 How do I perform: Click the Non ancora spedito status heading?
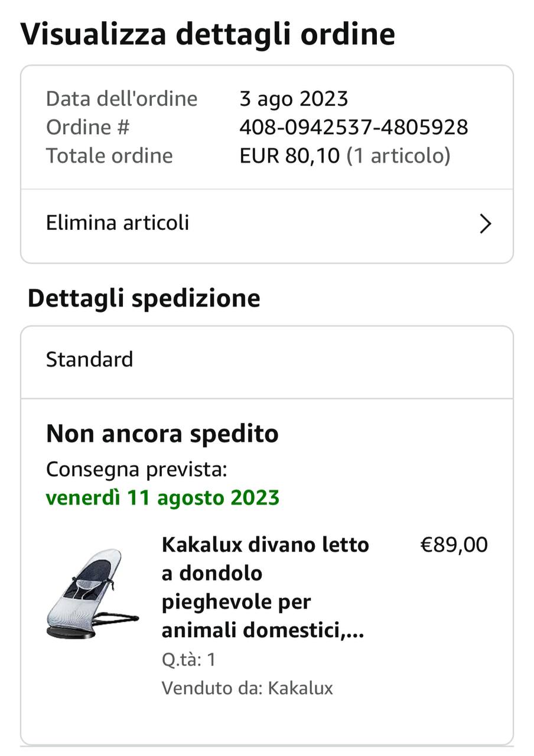pos(162,434)
